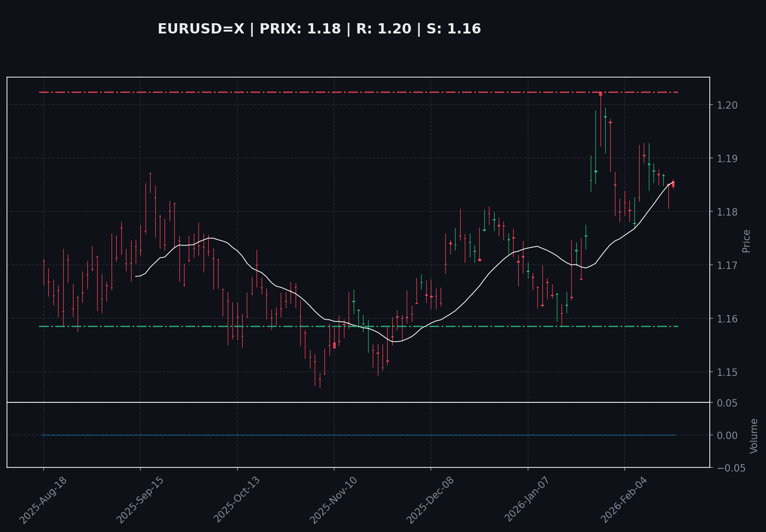
Task: Select the 2025-Aug-18 date label
Action: (43, 499)
